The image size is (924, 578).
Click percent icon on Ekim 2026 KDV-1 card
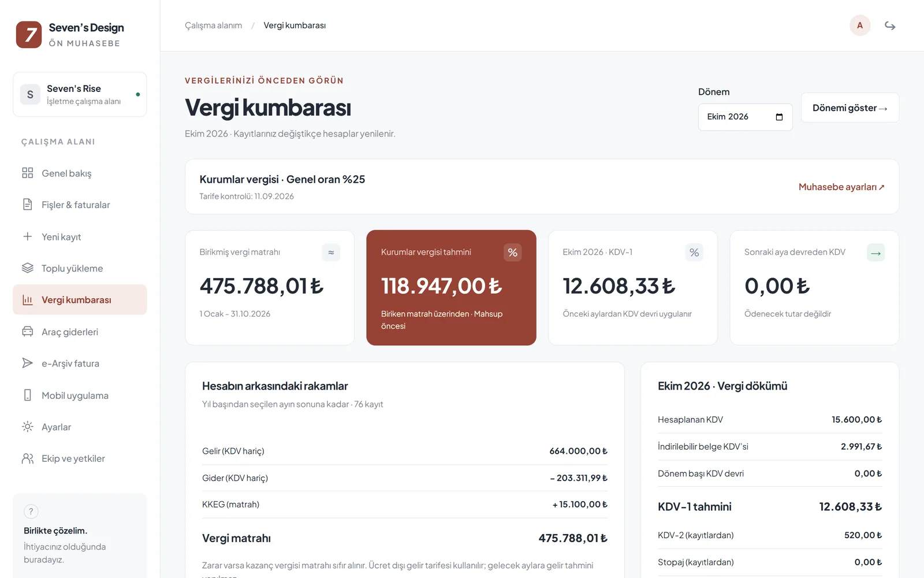point(694,253)
